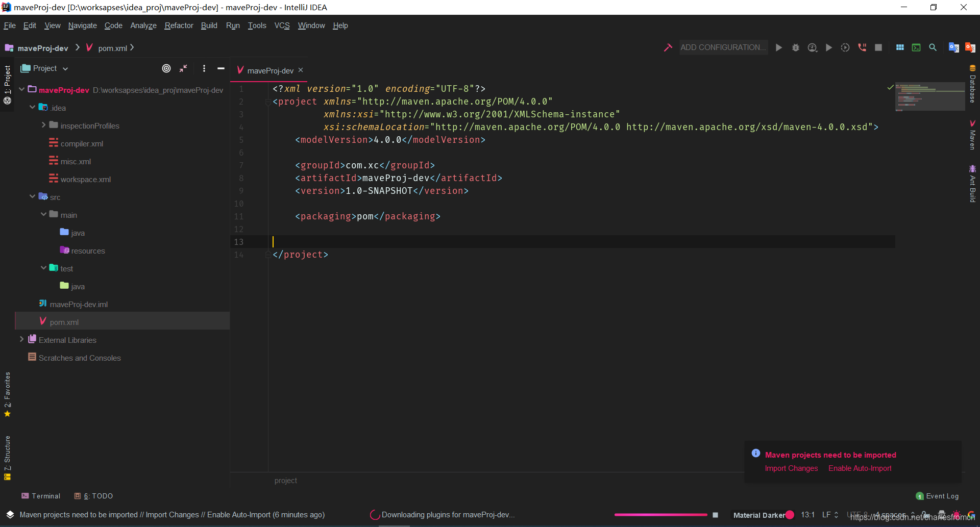Screen dimensions: 980x527
Task: Open the Analyze menu
Action: tap(143, 26)
